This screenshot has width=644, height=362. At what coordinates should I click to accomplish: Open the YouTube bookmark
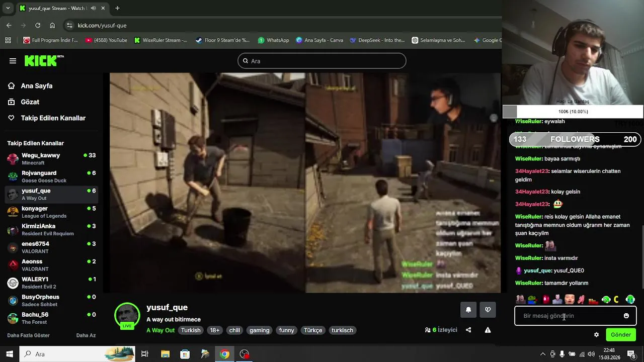click(106, 40)
